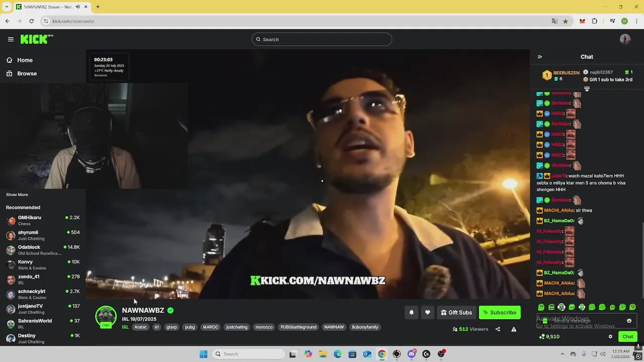Open Konvy recommended channel
Viewport: 644px width, 362px height.
pos(43,264)
